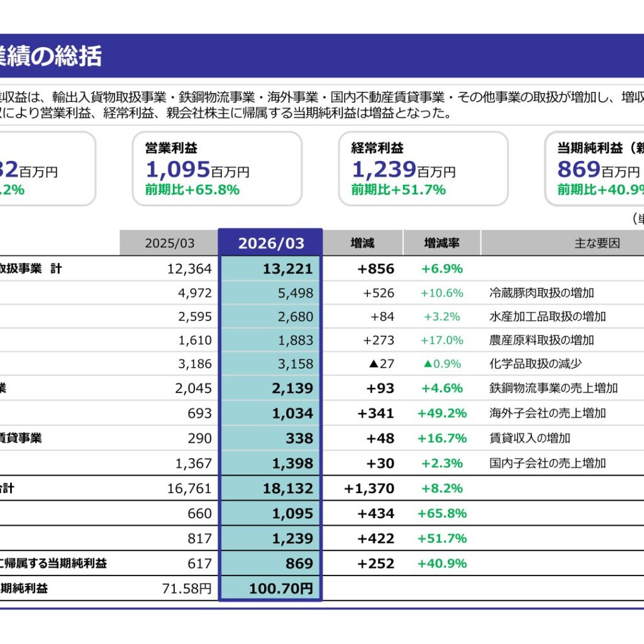Click the ▲27 decrease value
644x644 pixels.
point(382,364)
